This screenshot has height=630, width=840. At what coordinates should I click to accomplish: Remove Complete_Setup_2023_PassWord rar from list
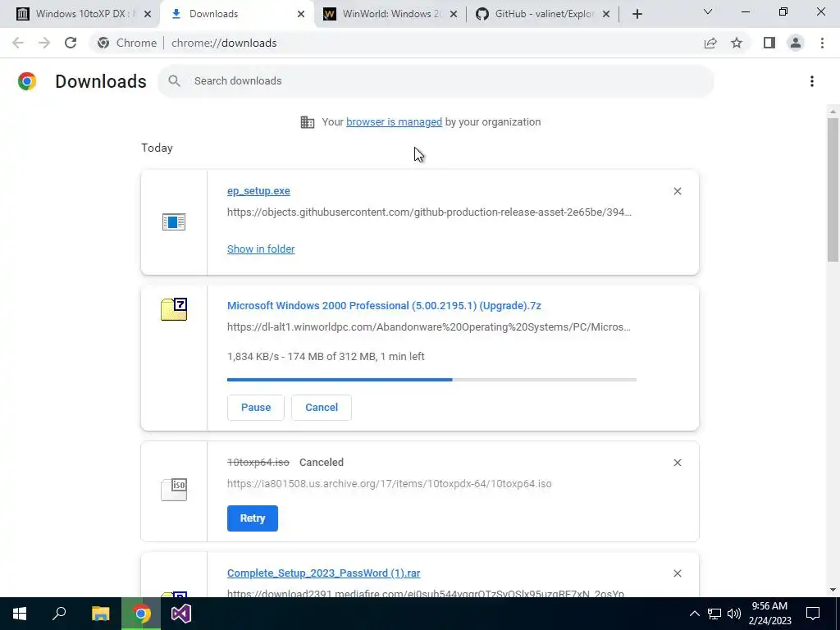pyautogui.click(x=677, y=573)
